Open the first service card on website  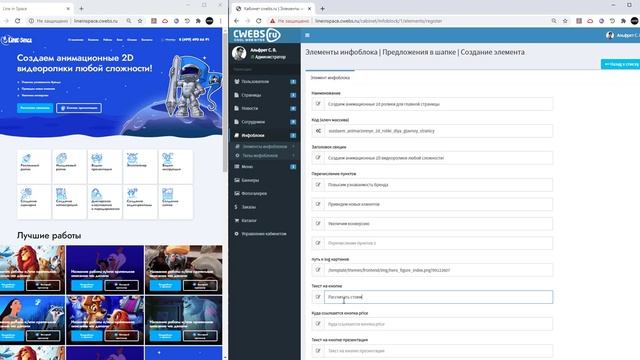click(34, 166)
